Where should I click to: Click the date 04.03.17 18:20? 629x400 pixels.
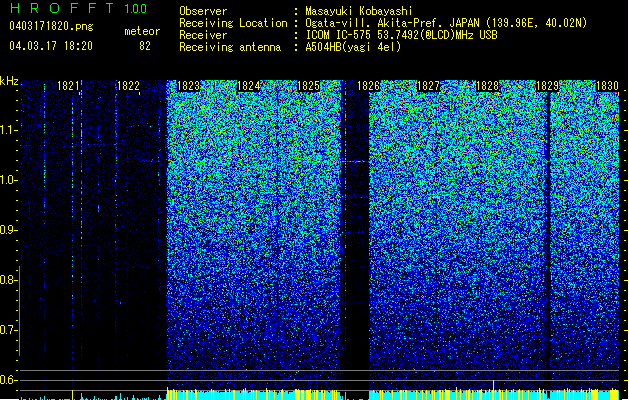click(x=51, y=46)
